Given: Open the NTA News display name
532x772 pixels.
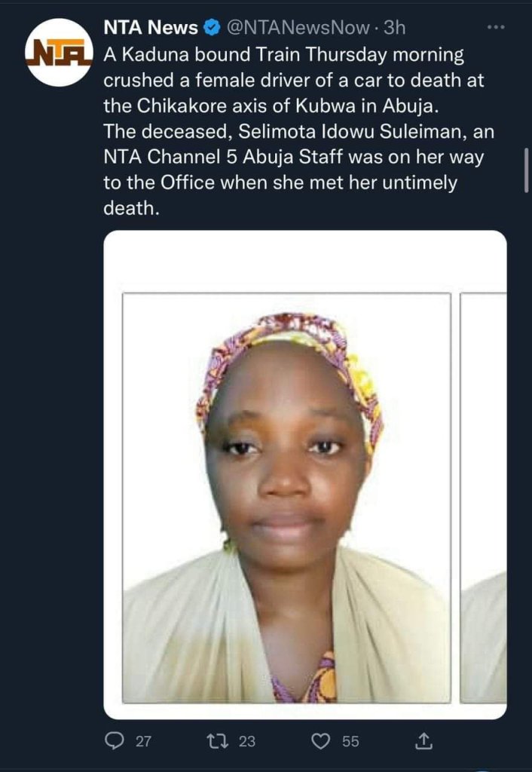Looking at the screenshot, I should (151, 29).
